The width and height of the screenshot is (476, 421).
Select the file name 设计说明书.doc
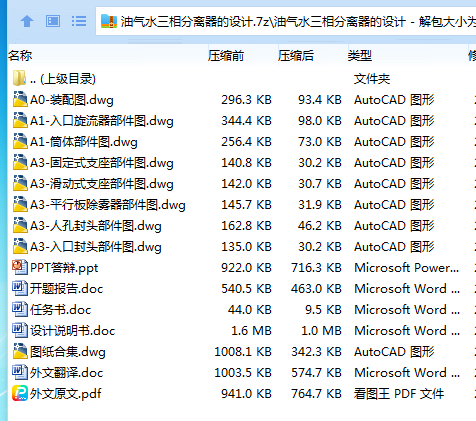tap(73, 331)
